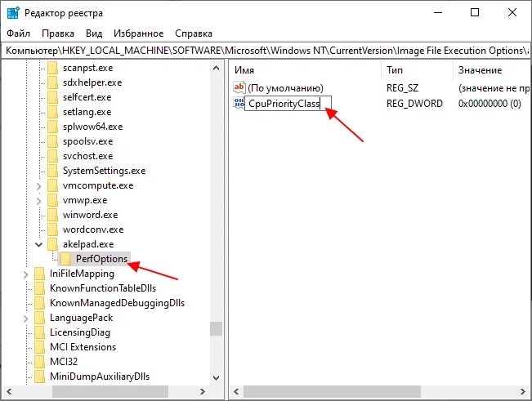Image resolution: width=532 pixels, height=401 pixels.
Task: Click the tree vertical scrollbar thumb
Action: tap(216, 328)
